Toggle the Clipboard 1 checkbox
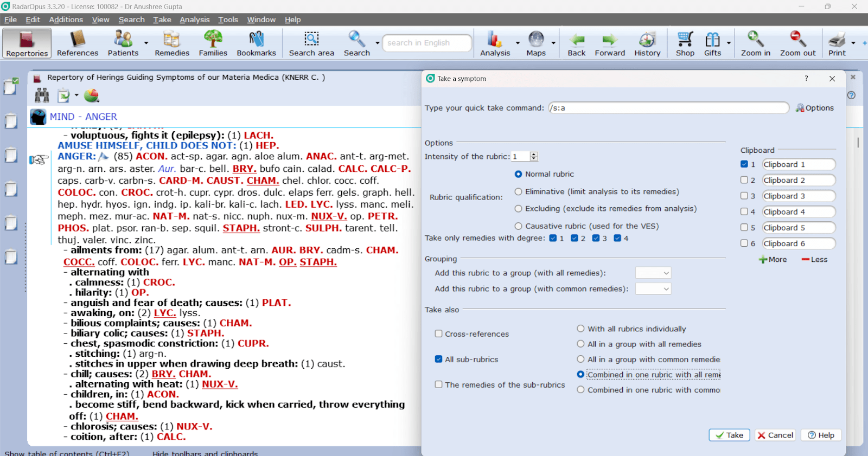Image resolution: width=868 pixels, height=456 pixels. coord(744,164)
